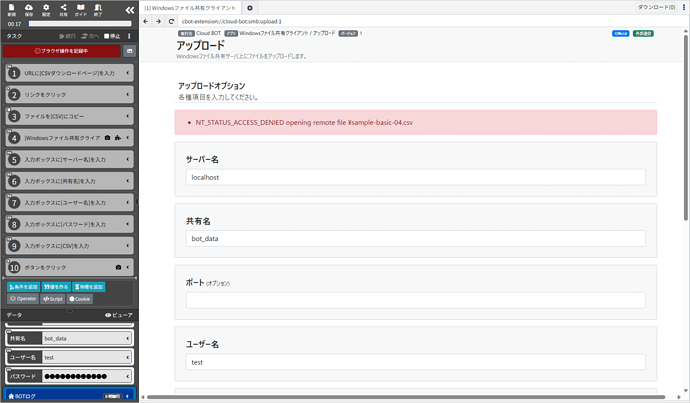Click the task progress bar

click(80, 24)
